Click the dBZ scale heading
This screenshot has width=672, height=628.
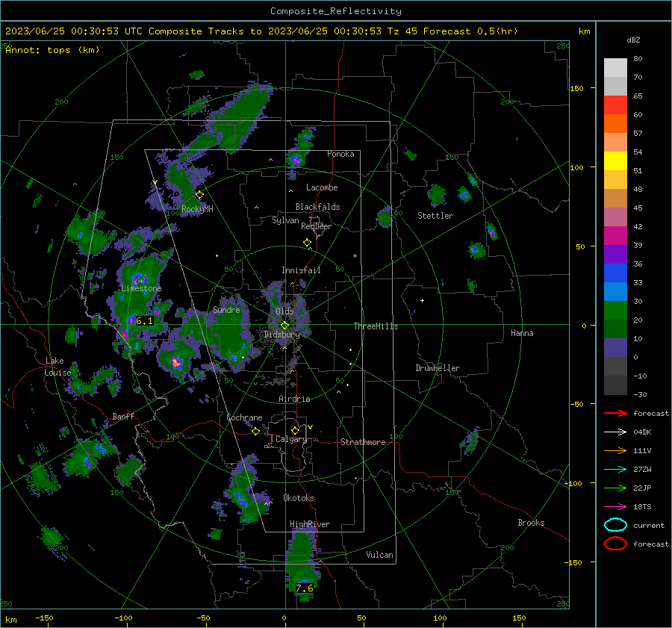[x=633, y=40]
